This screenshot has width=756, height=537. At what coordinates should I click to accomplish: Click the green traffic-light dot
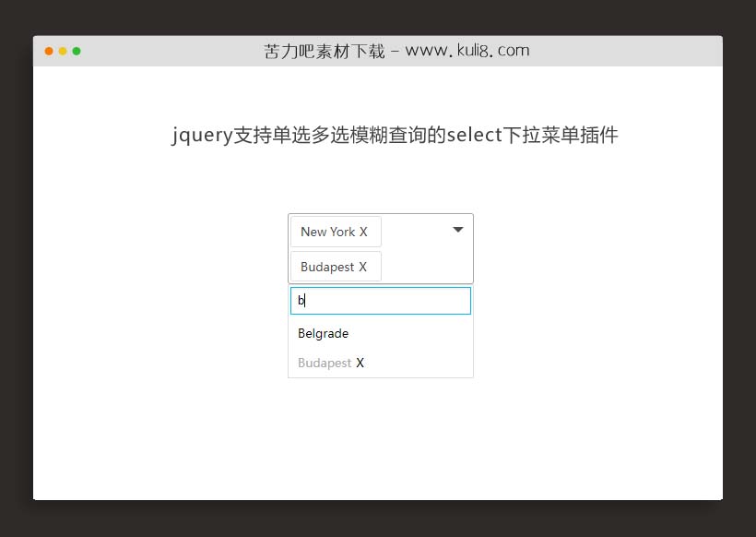(x=75, y=52)
